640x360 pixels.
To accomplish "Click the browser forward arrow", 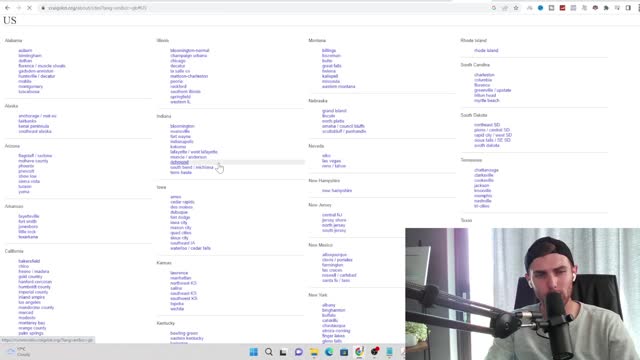I will pyautogui.click(x=18, y=8).
